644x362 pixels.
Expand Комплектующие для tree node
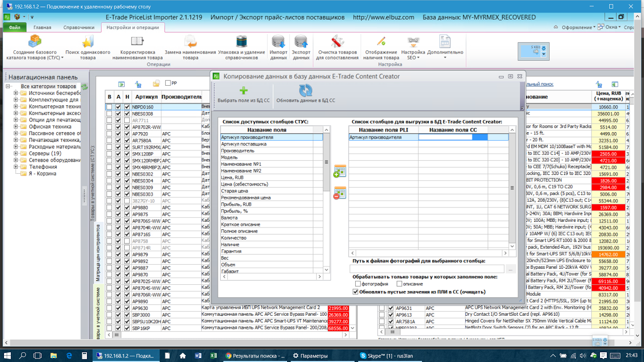[15, 100]
